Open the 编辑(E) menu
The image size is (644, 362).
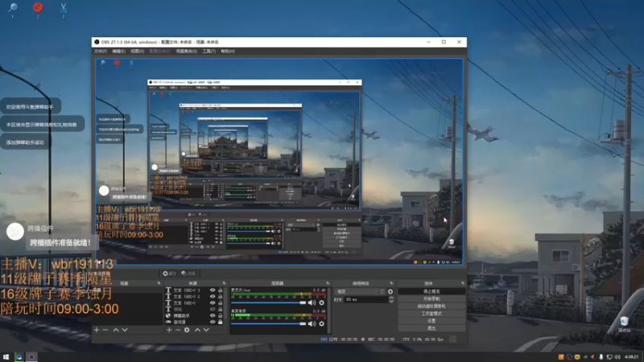point(118,51)
